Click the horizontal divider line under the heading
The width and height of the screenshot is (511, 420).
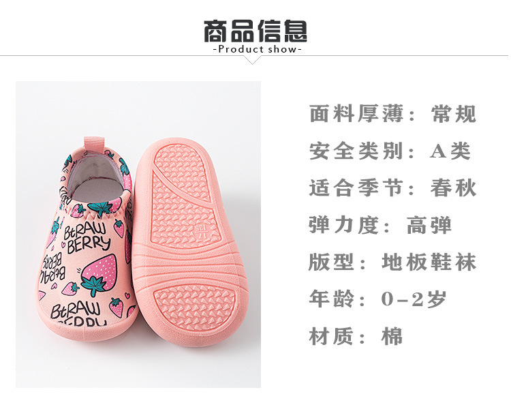coord(255,56)
